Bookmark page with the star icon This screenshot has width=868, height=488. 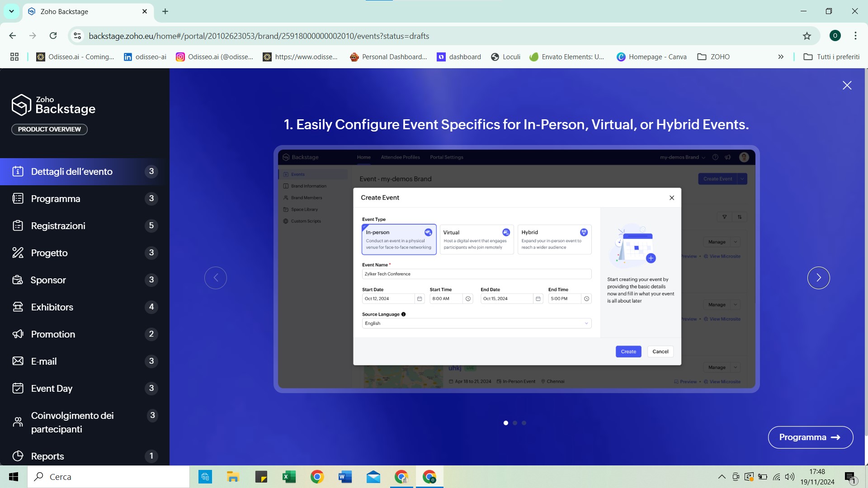[807, 36]
